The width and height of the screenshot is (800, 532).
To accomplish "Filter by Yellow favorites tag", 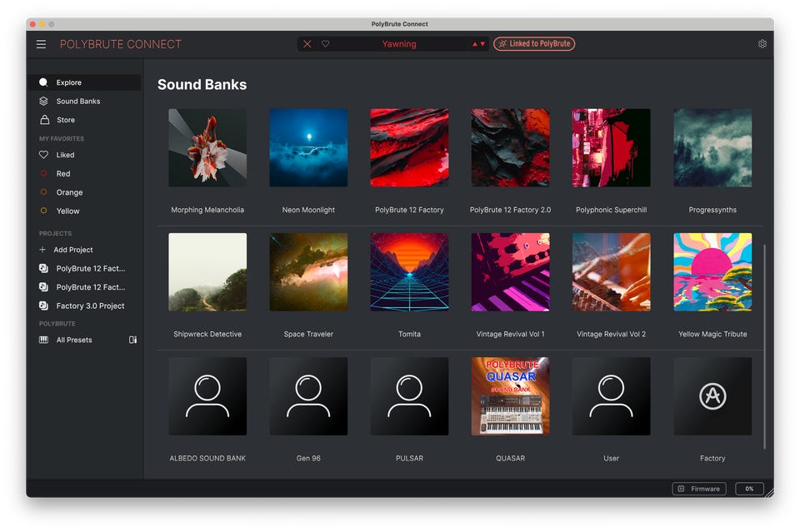I will coord(84,211).
